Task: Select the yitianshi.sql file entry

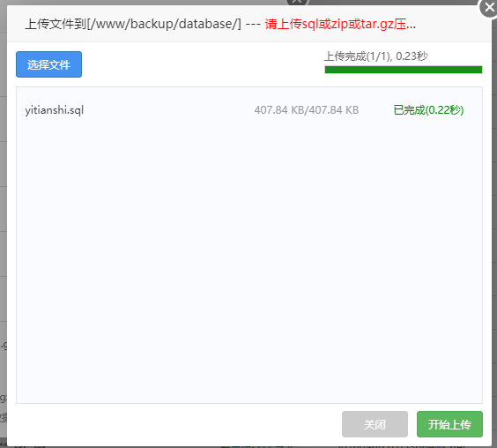Action: pos(55,110)
